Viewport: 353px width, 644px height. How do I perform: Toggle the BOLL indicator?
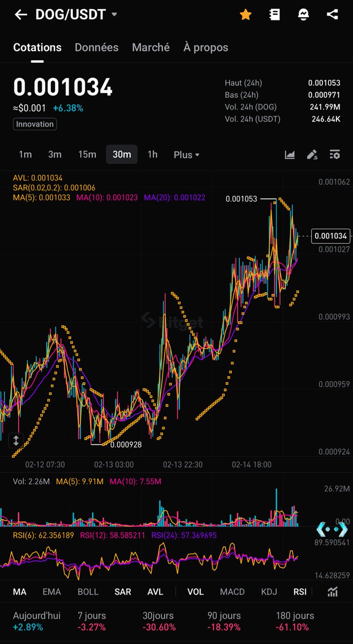(x=88, y=591)
